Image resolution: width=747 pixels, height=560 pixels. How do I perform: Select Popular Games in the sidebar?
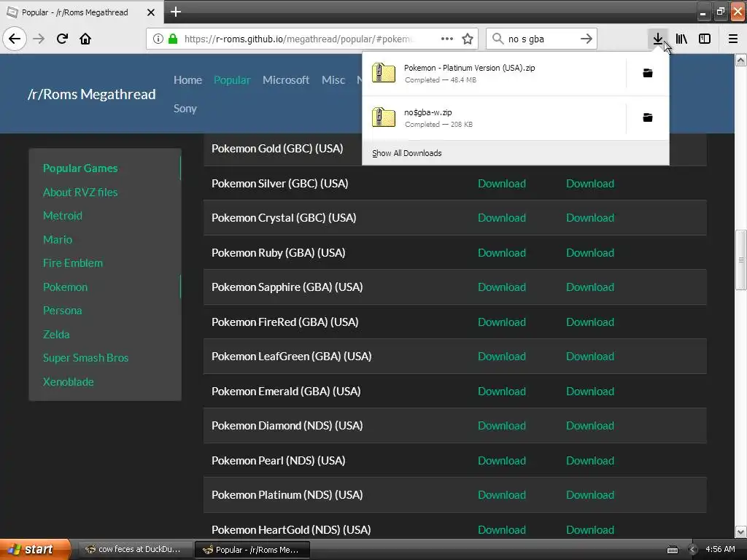(x=80, y=168)
